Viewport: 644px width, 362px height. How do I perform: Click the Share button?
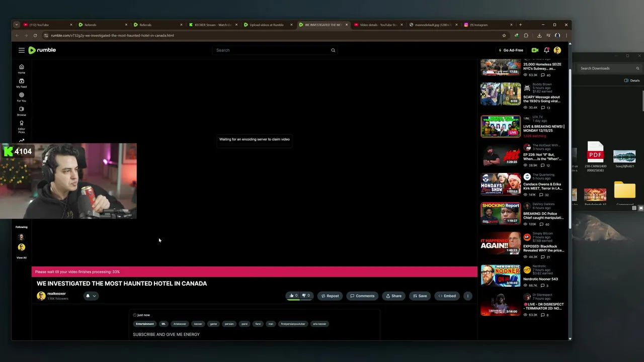[x=393, y=296]
